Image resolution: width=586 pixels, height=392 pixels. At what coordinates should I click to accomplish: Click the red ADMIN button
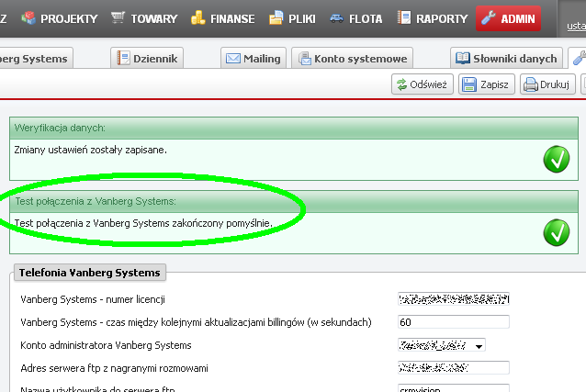(508, 17)
